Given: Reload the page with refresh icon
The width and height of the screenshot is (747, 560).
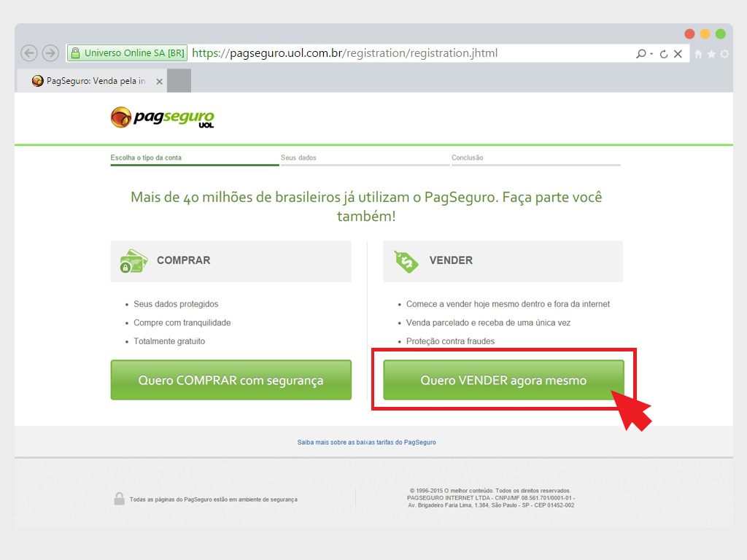Looking at the screenshot, I should coord(664,54).
